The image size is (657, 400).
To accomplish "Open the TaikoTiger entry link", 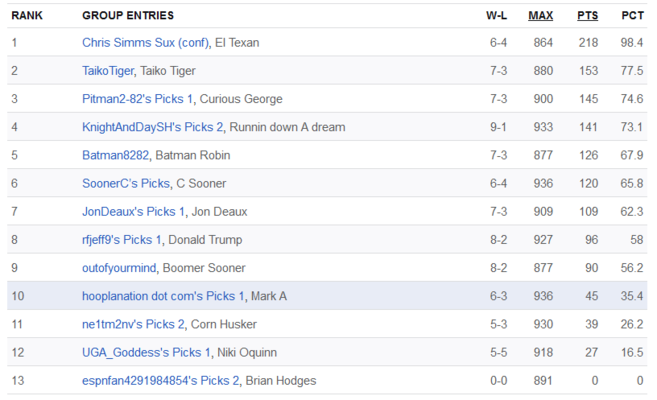I will tap(108, 71).
